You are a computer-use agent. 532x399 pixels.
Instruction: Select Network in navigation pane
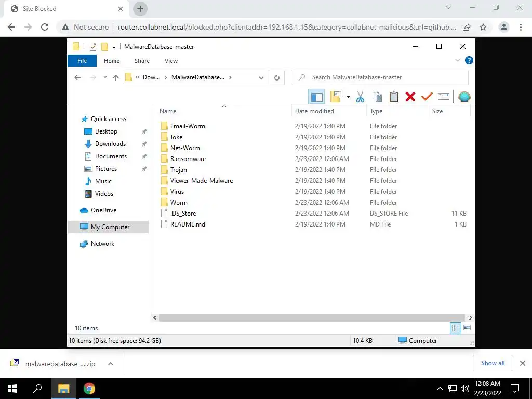pos(102,244)
